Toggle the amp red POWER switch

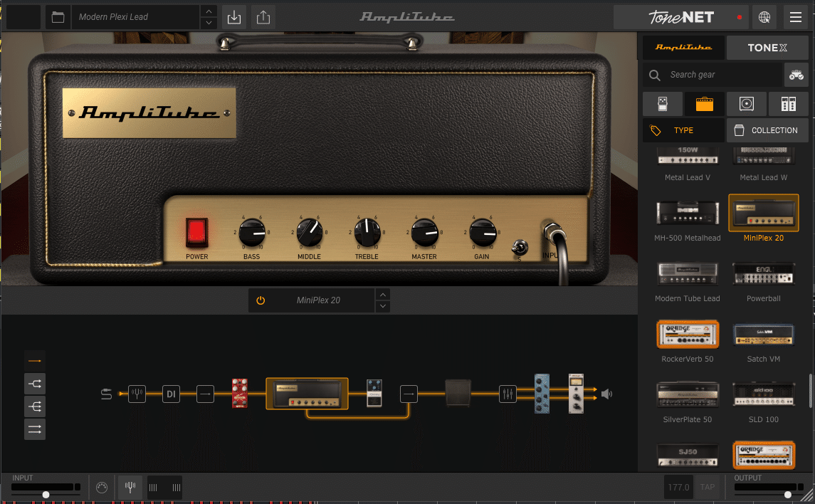[x=196, y=232]
